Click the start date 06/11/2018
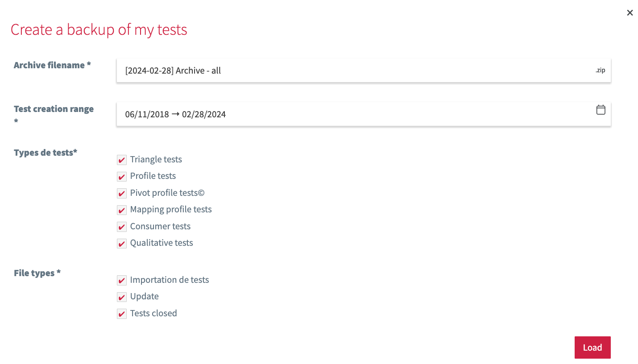Viewport: 638px width, 364px height. click(147, 114)
